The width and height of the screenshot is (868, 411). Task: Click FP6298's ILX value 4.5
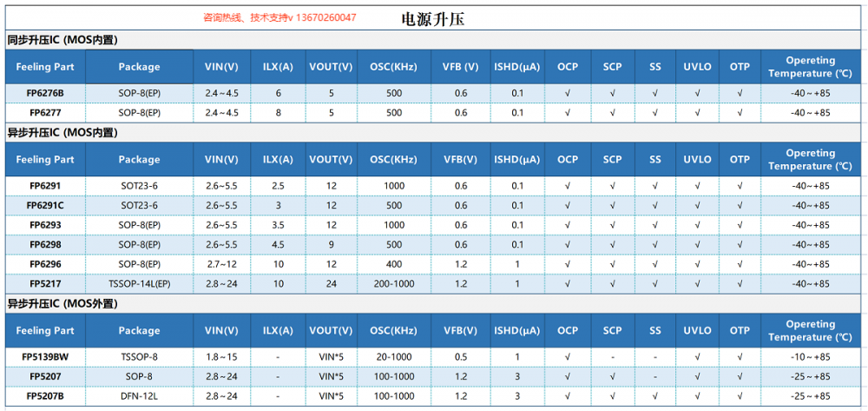coord(278,245)
